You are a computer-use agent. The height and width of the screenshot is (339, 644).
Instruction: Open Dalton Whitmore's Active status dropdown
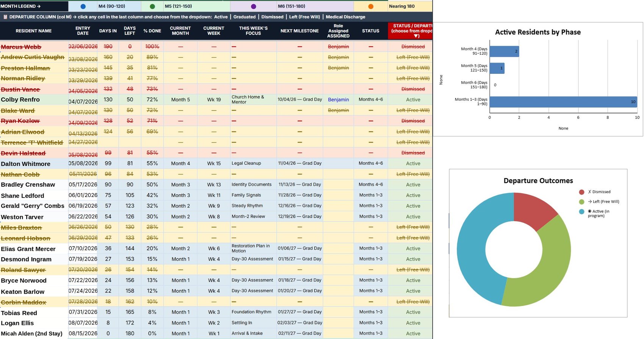click(410, 163)
